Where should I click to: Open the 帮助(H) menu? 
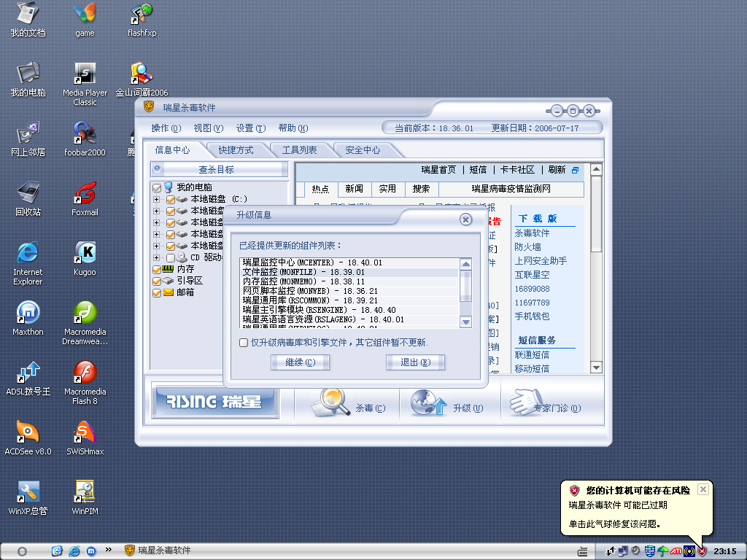pos(293,128)
